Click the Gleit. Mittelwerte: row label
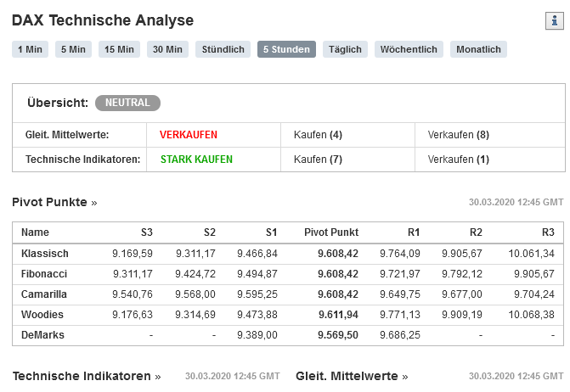Image resolution: width=570 pixels, height=392 pixels. pyautogui.click(x=67, y=135)
